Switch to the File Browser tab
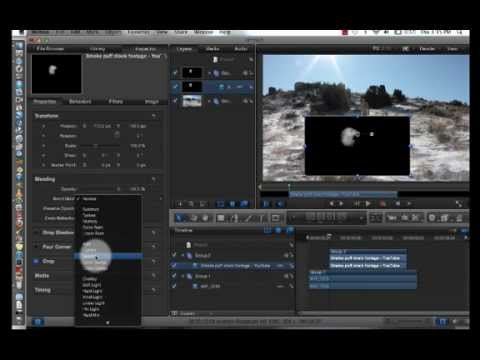 pos(50,49)
